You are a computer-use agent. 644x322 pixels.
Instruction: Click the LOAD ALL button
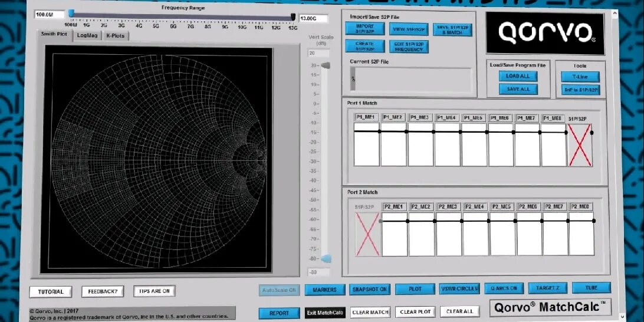click(x=518, y=76)
